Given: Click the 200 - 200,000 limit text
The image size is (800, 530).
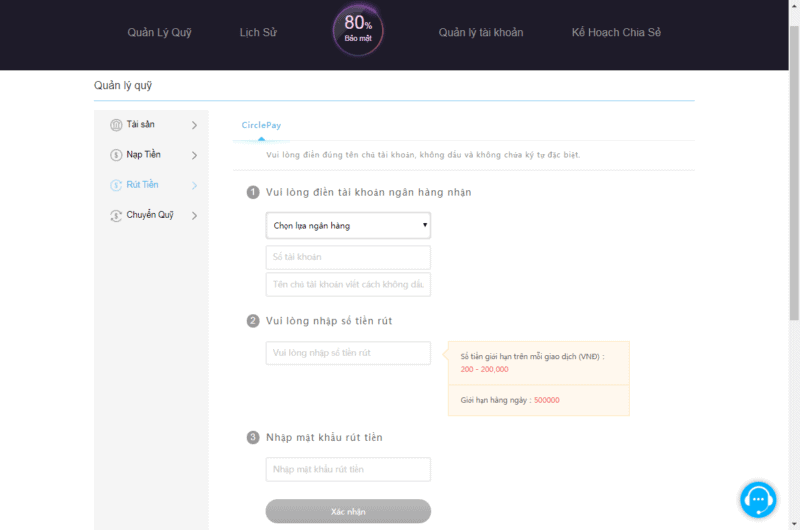Looking at the screenshot, I should pyautogui.click(x=484, y=369).
